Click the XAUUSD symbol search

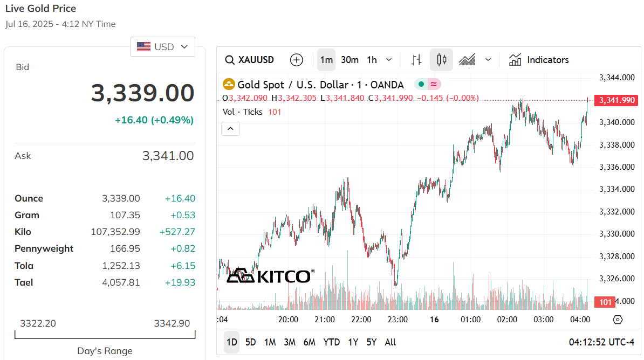pyautogui.click(x=250, y=60)
